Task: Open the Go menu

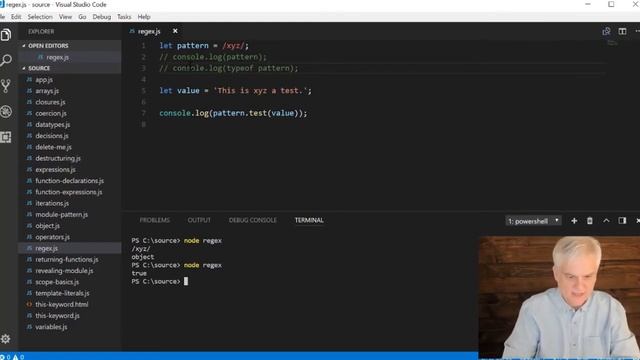Action: (x=82, y=17)
